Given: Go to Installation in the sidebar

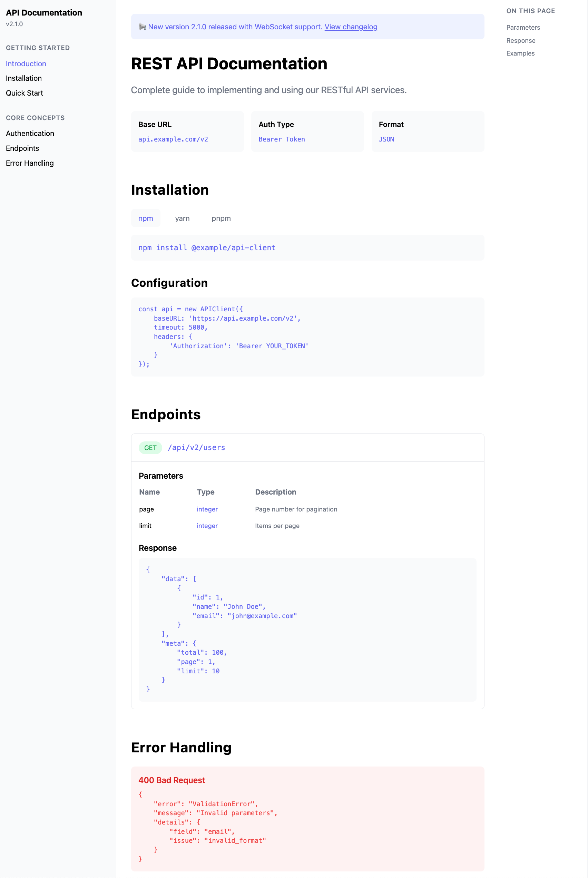Looking at the screenshot, I should (23, 78).
